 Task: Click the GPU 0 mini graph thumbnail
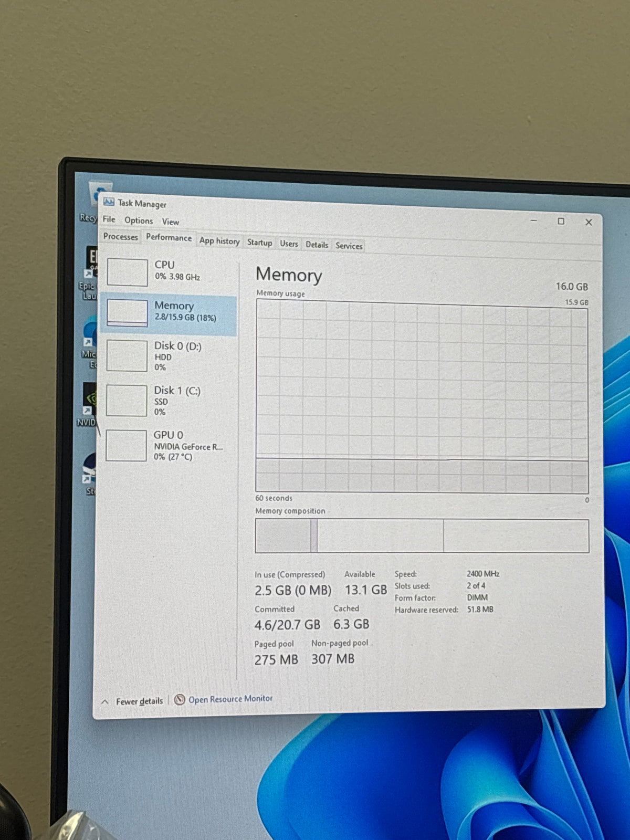pos(126,445)
